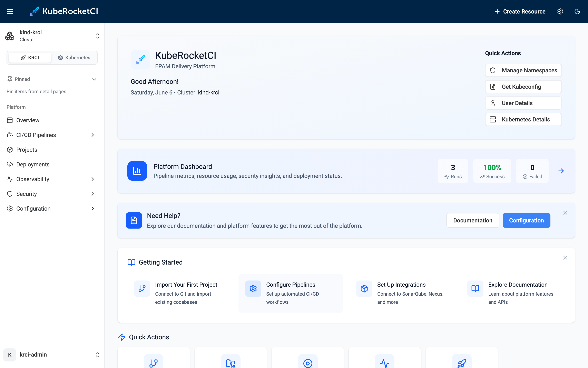Click Security sidebar item
This screenshot has height=368, width=588.
point(52,194)
